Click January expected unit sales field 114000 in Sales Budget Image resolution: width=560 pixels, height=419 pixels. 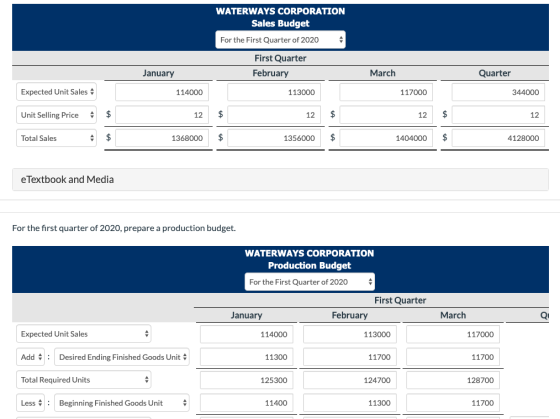pyautogui.click(x=162, y=92)
